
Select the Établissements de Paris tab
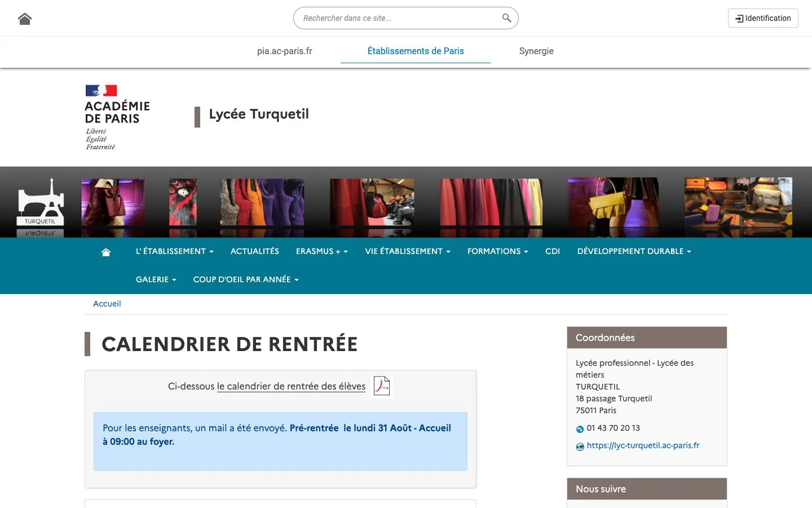(x=416, y=51)
